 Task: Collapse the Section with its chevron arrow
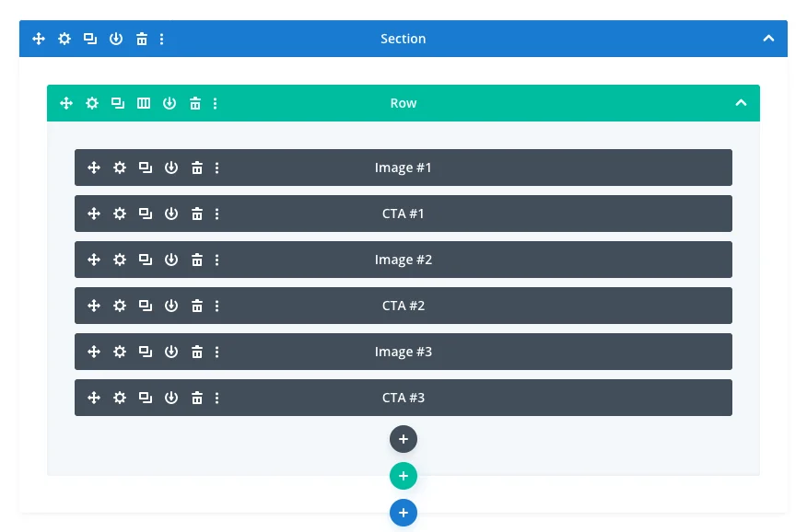coord(768,39)
